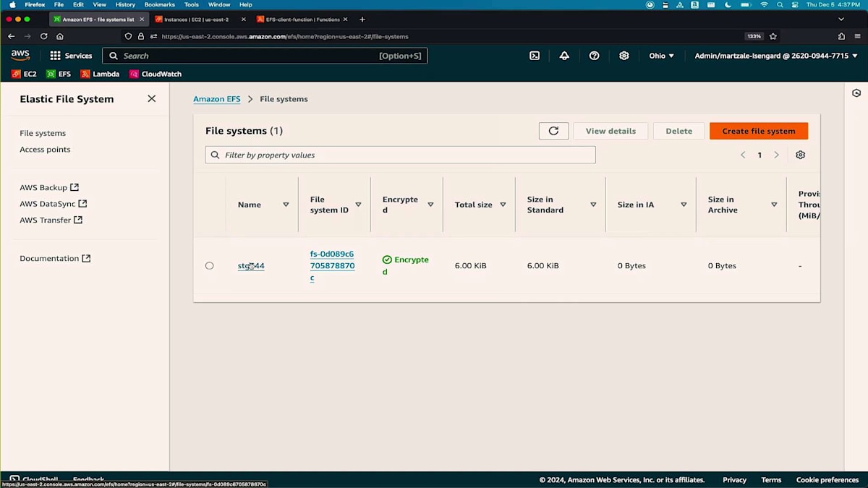Open notifications bell icon

(564, 56)
